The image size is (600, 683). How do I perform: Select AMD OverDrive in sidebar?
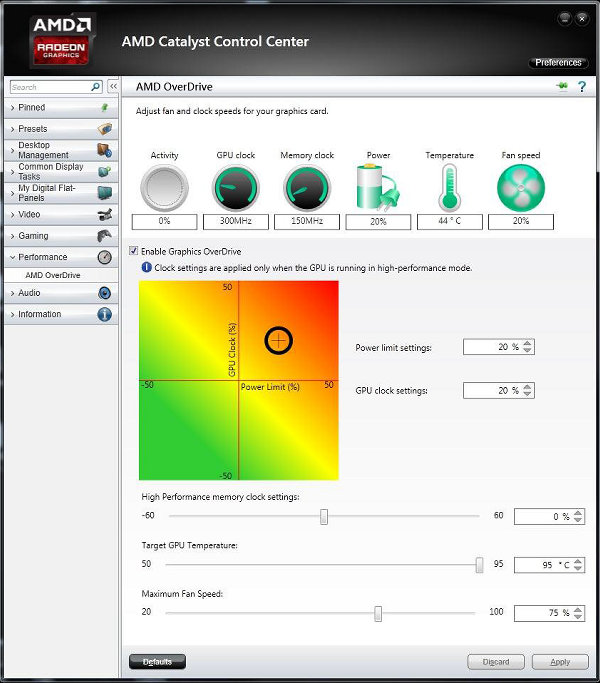click(53, 275)
